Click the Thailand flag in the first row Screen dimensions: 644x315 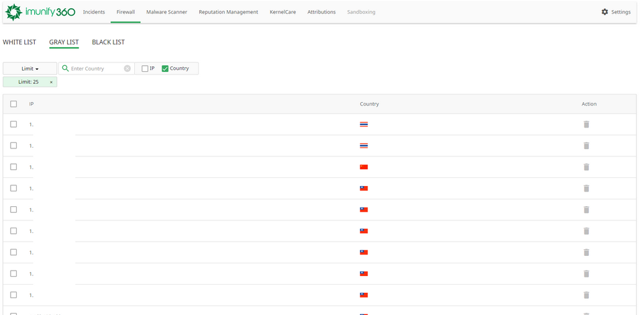click(364, 124)
